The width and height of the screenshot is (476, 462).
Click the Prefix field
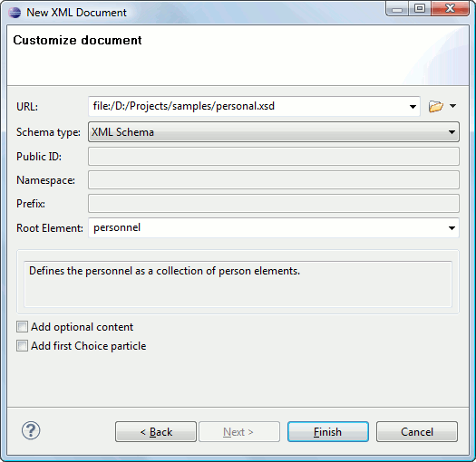(274, 204)
